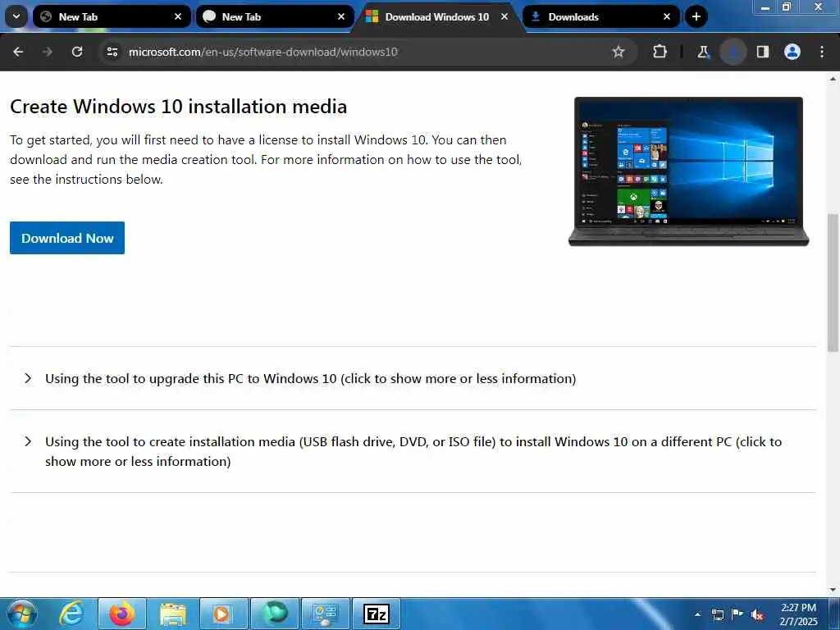Open the green globe browser taskbar icon
Viewport: 840px width, 630px height.
coord(274,614)
